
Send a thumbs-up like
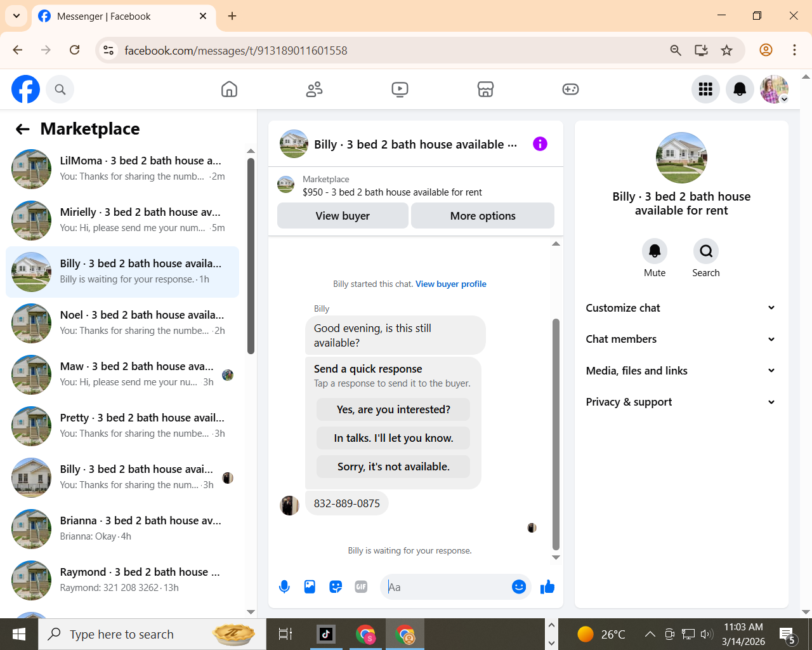[x=547, y=587]
